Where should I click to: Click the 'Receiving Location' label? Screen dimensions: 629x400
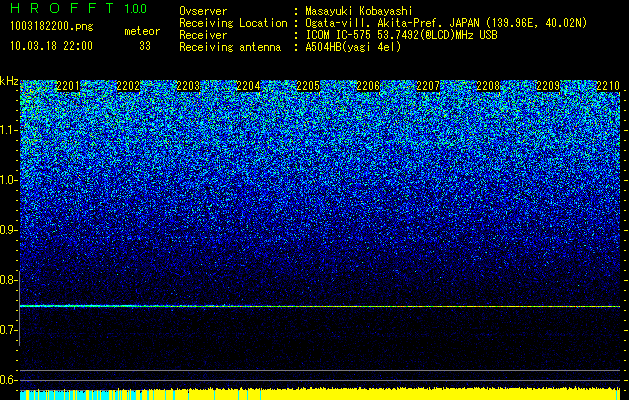point(233,23)
